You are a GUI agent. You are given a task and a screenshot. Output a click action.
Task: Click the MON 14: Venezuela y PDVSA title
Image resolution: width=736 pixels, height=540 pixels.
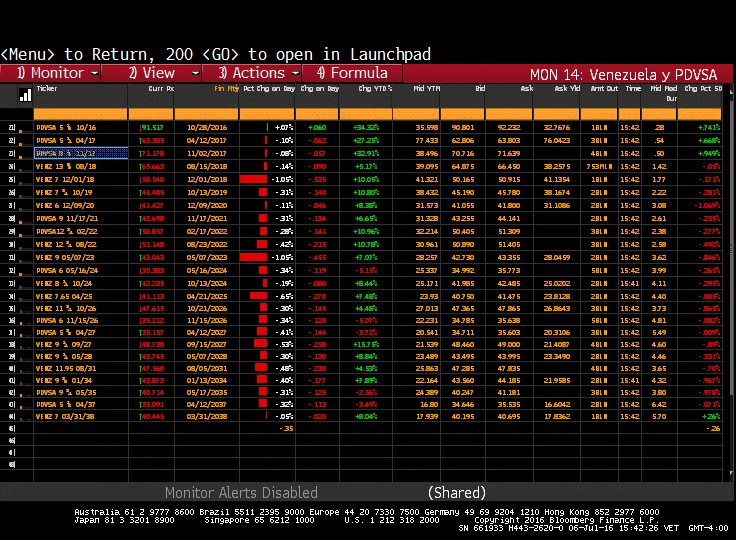[x=623, y=75]
